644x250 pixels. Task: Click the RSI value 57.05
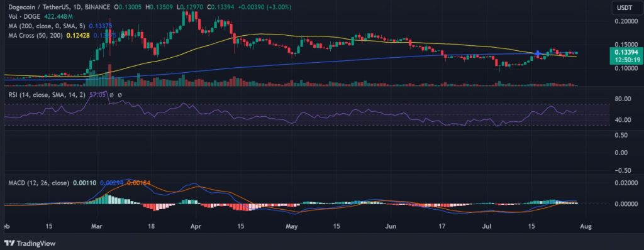pyautogui.click(x=97, y=95)
